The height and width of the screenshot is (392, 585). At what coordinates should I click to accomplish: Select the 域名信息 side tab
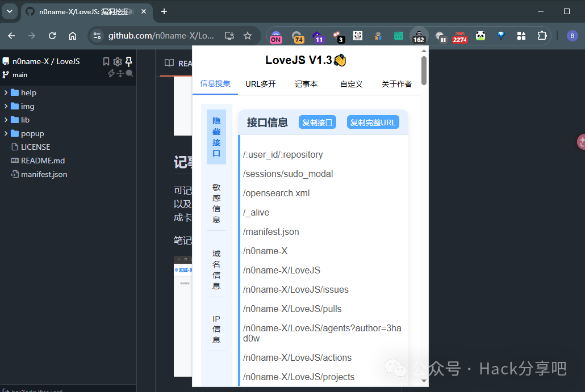point(216,269)
